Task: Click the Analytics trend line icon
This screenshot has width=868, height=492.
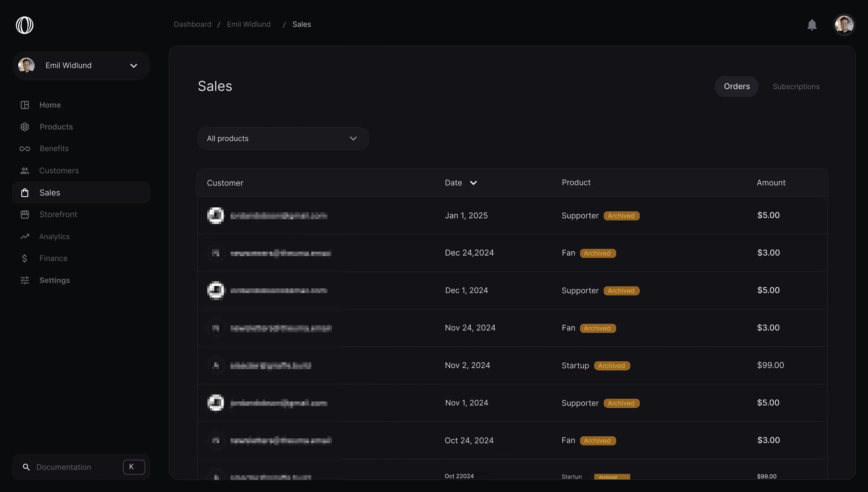Action: tap(25, 236)
